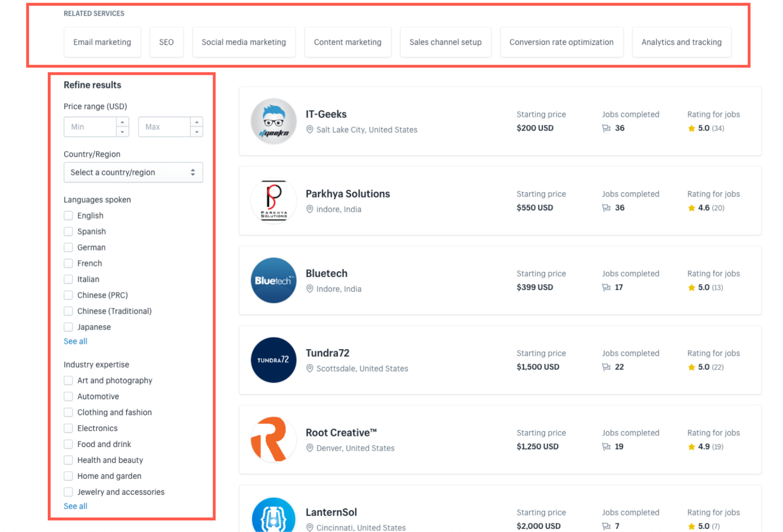
Task: Select the Bluetech company logo
Action: [x=273, y=280]
